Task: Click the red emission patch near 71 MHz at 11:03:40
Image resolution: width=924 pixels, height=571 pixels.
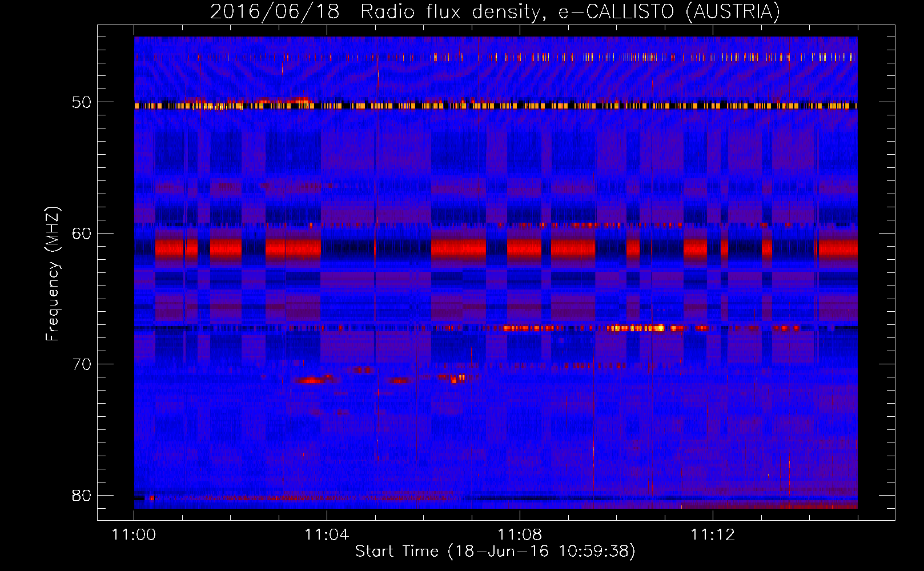Action: point(310,380)
